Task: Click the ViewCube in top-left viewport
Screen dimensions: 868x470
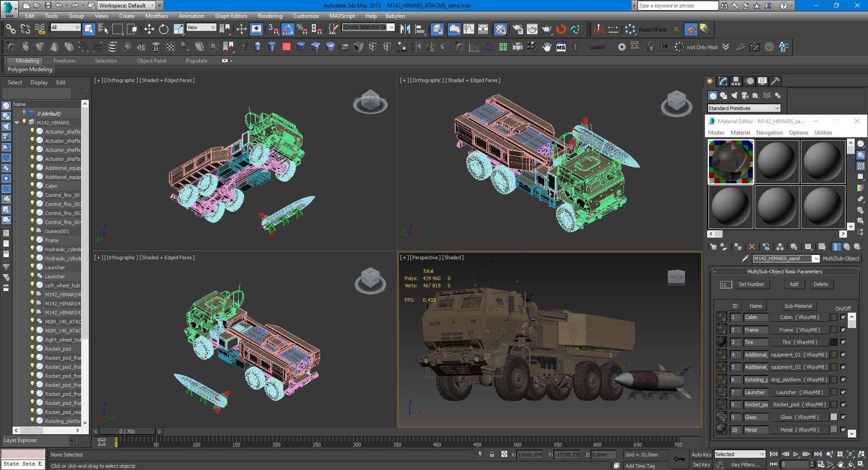Action: pos(370,101)
